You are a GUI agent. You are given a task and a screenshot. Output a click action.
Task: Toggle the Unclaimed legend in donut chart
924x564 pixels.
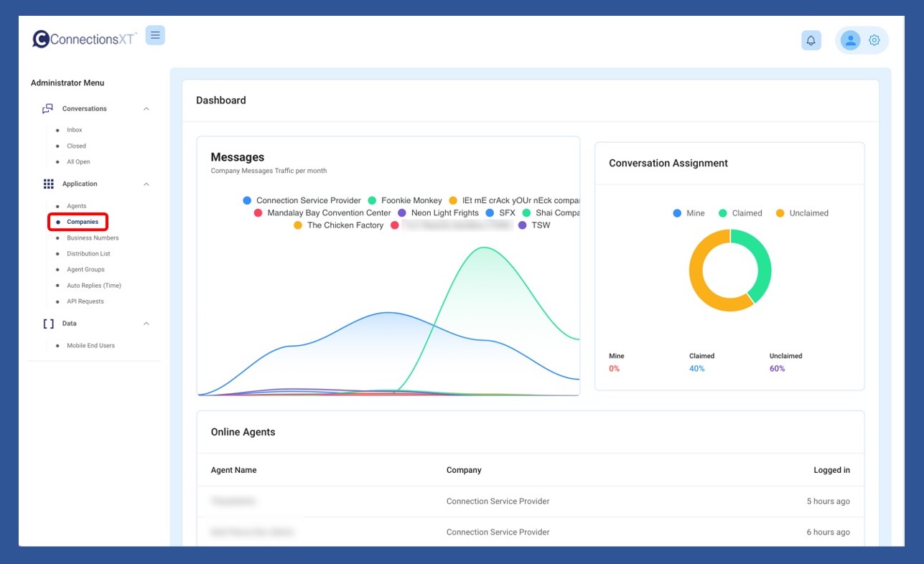(802, 213)
